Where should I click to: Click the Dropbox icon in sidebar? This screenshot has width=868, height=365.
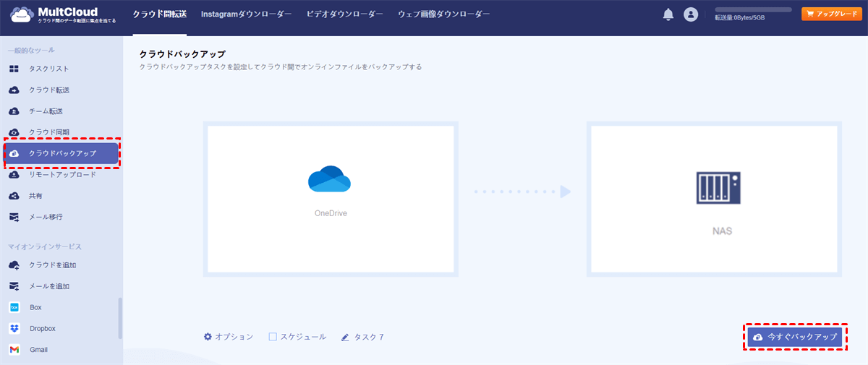[x=14, y=328]
